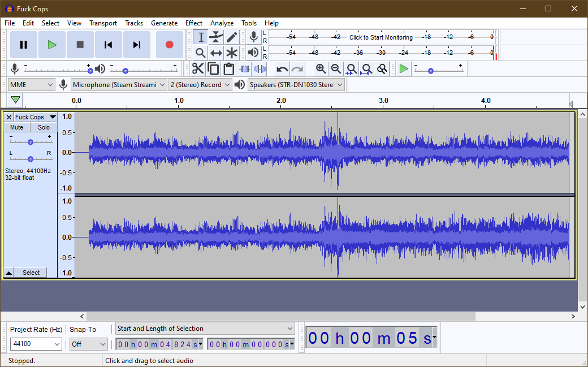
Task: Click the track pan slider knob
Action: [31, 159]
